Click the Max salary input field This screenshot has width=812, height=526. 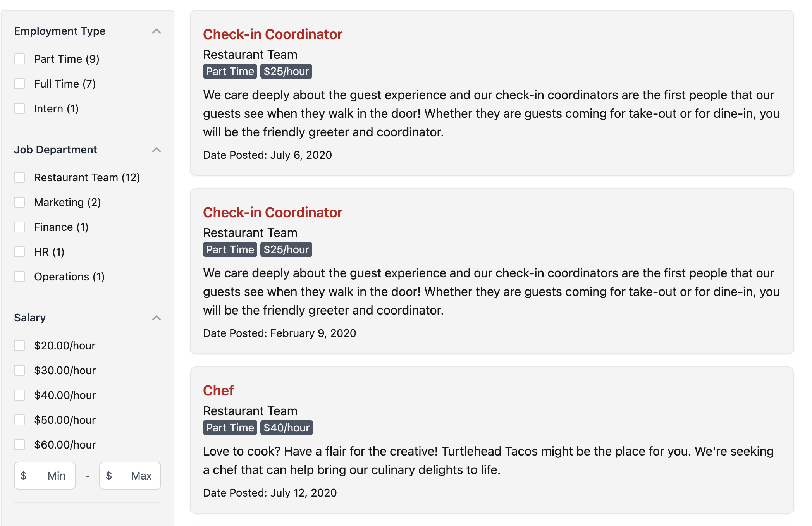pos(130,476)
